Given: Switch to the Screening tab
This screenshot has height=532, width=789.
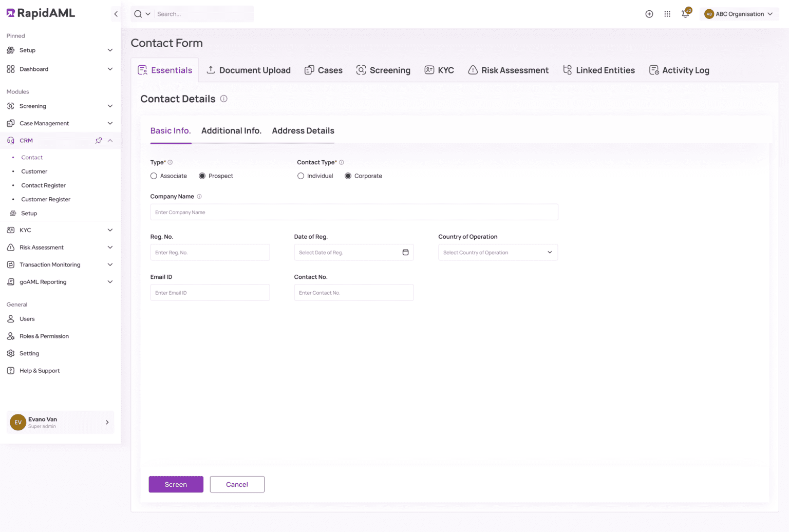Looking at the screenshot, I should tap(383, 70).
